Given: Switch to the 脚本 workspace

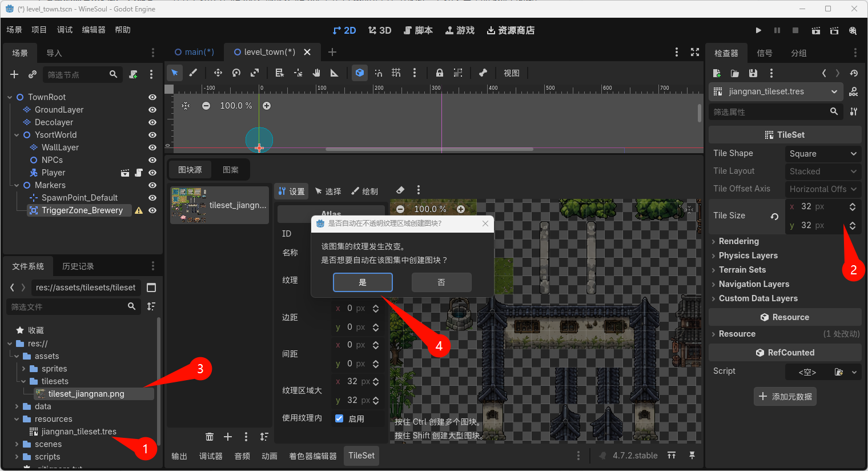Looking at the screenshot, I should tap(418, 30).
